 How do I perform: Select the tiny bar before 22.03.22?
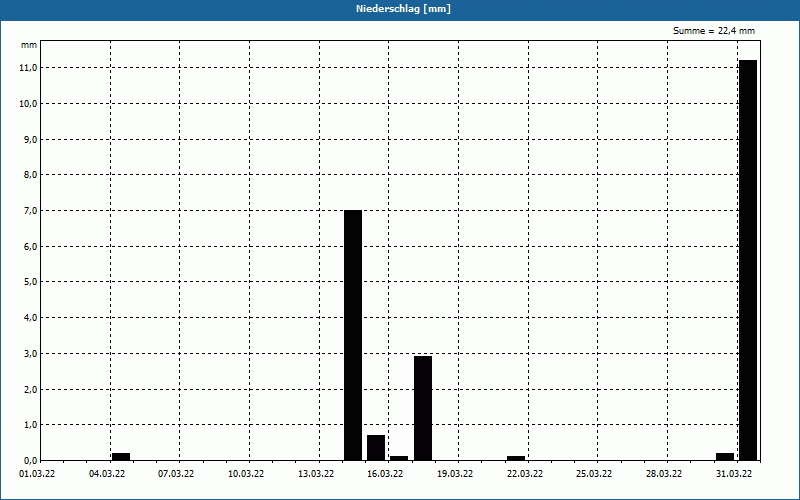516,458
